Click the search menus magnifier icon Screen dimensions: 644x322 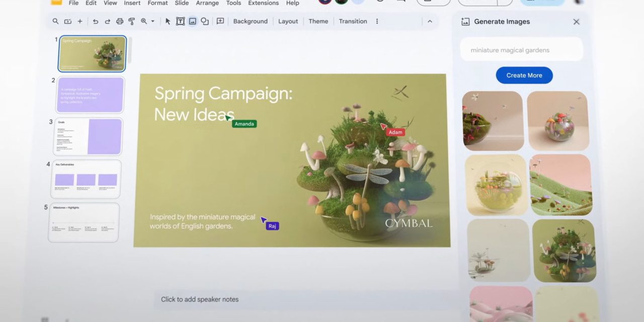[x=55, y=21]
